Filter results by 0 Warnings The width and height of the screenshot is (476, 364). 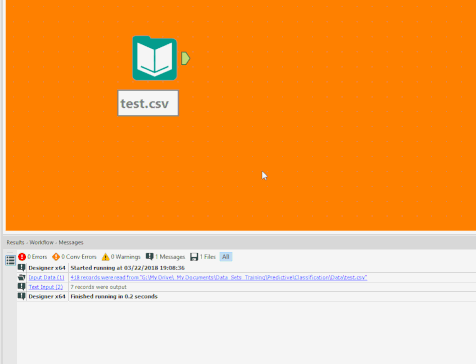pos(121,257)
